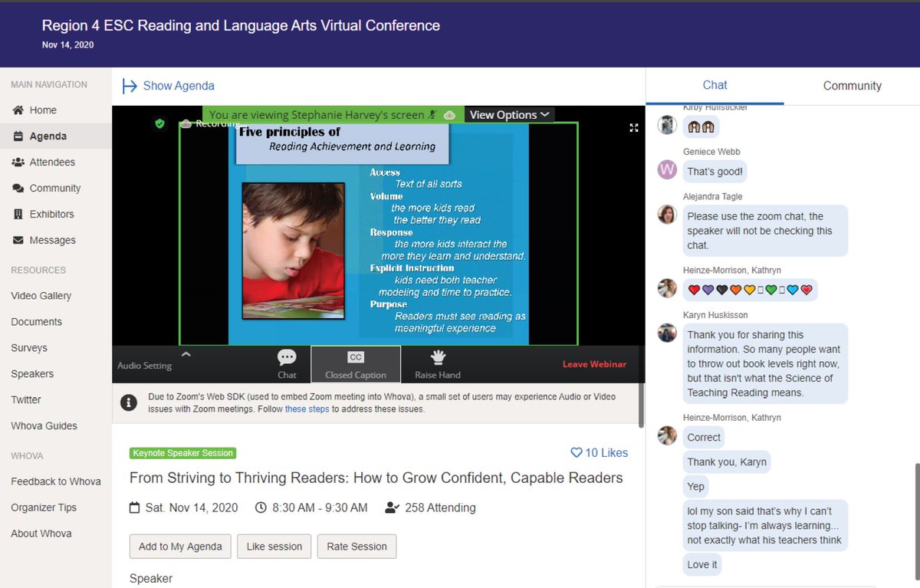Click Sat. Nov 14, 2020 date
Viewport: 920px width, 588px height.
[184, 508]
